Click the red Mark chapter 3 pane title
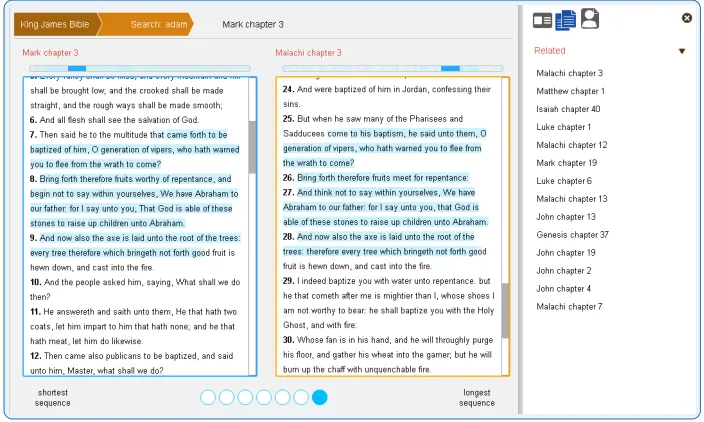 pyautogui.click(x=50, y=53)
